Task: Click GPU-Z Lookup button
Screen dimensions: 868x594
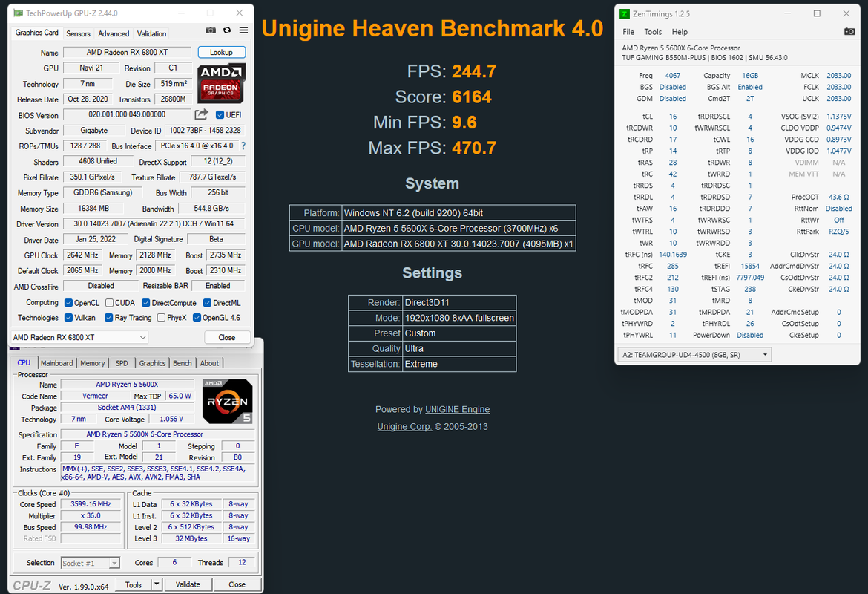Action: coord(221,52)
